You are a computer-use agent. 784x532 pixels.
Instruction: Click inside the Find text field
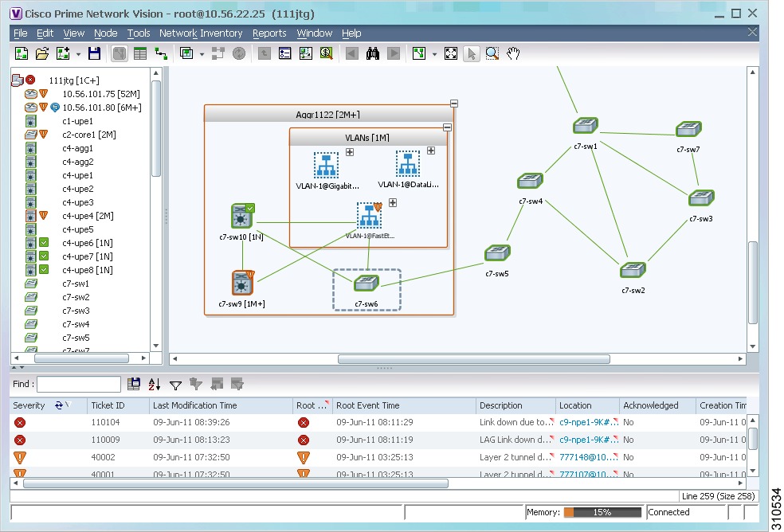click(x=79, y=384)
